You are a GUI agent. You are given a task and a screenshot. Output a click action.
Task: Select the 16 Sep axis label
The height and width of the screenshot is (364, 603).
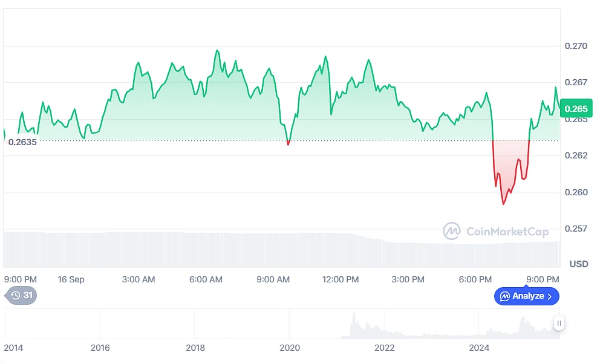click(x=73, y=280)
